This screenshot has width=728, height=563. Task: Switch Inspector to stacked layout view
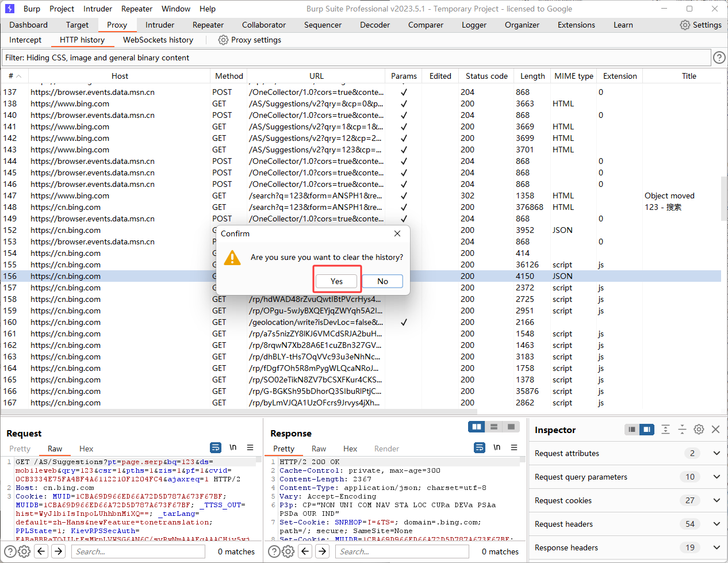click(632, 430)
